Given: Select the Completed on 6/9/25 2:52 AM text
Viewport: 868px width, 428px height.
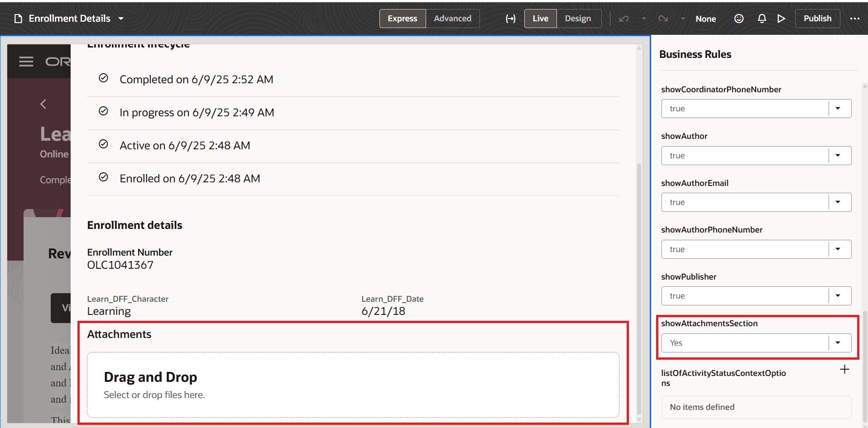Looking at the screenshot, I should pos(197,80).
